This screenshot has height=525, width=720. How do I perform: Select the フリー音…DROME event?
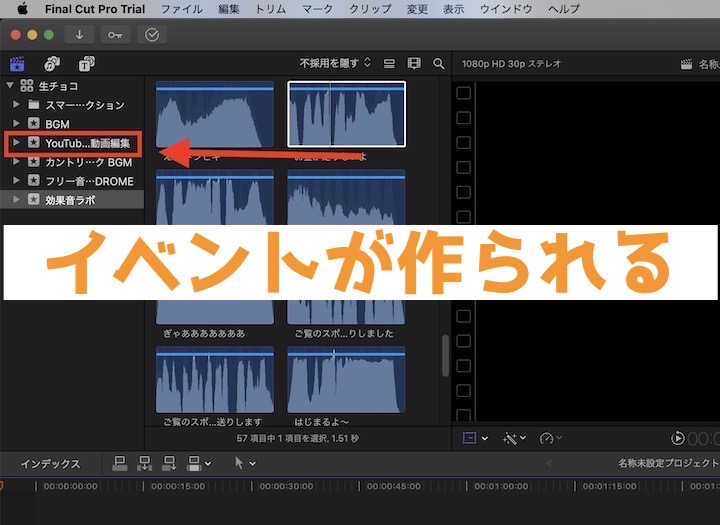click(72, 181)
